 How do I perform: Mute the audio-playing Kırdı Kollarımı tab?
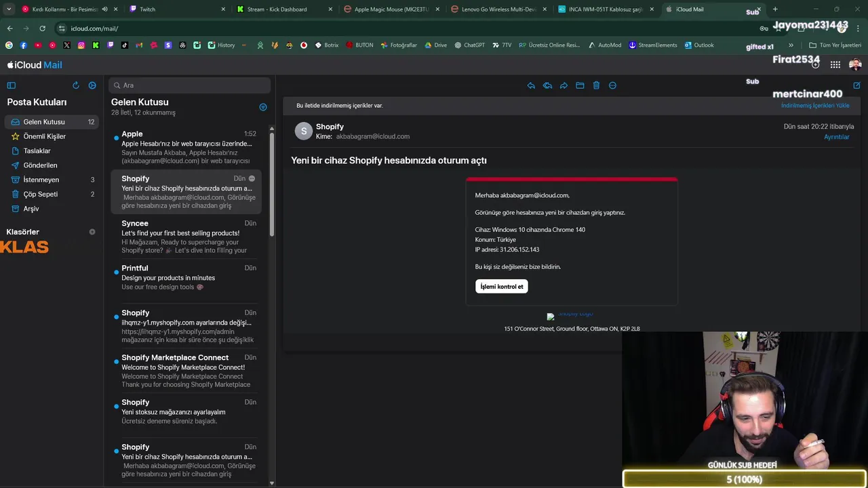[104, 9]
